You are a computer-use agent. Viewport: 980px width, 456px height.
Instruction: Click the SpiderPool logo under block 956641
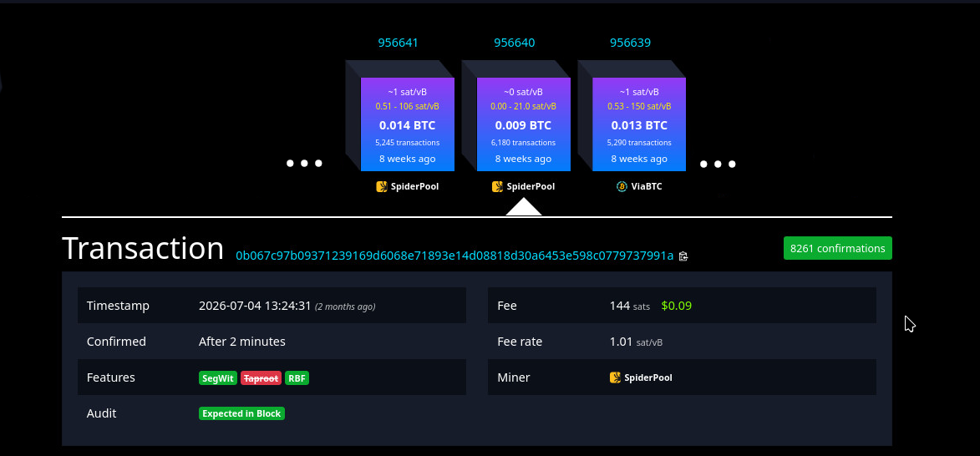click(382, 186)
